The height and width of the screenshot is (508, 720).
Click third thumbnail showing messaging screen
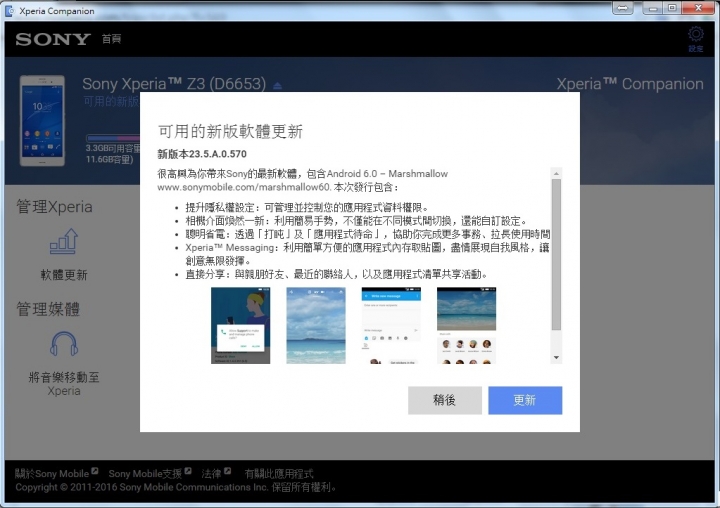391,325
